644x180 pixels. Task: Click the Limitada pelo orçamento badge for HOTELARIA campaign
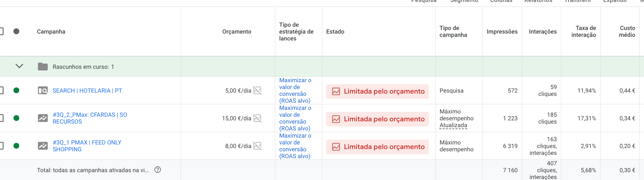[x=378, y=91]
